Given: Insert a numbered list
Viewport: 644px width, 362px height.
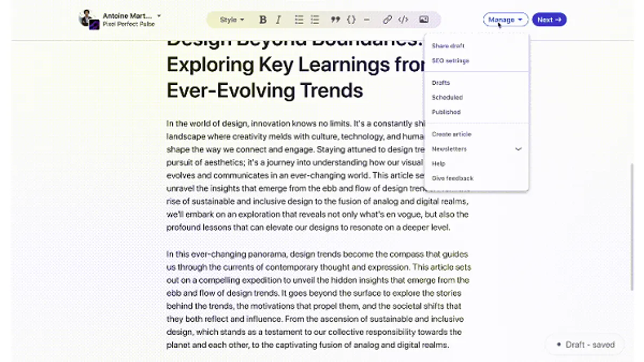Looking at the screenshot, I should click(x=314, y=20).
